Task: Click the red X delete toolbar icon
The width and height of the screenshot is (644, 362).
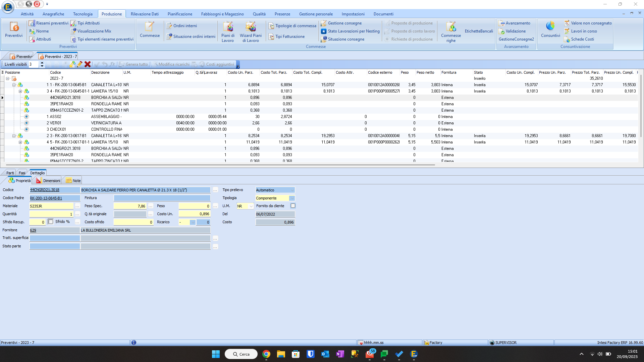Action: click(88, 64)
